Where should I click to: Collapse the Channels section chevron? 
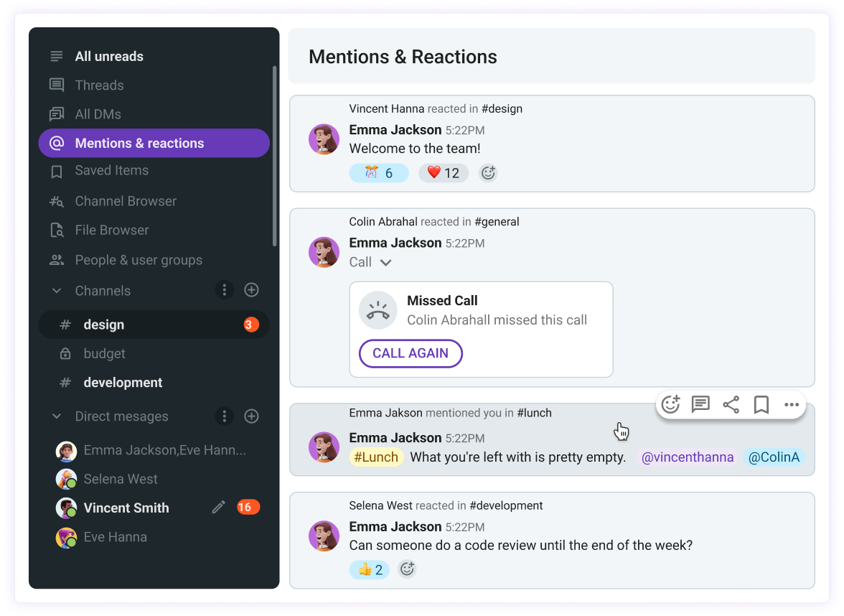[57, 291]
